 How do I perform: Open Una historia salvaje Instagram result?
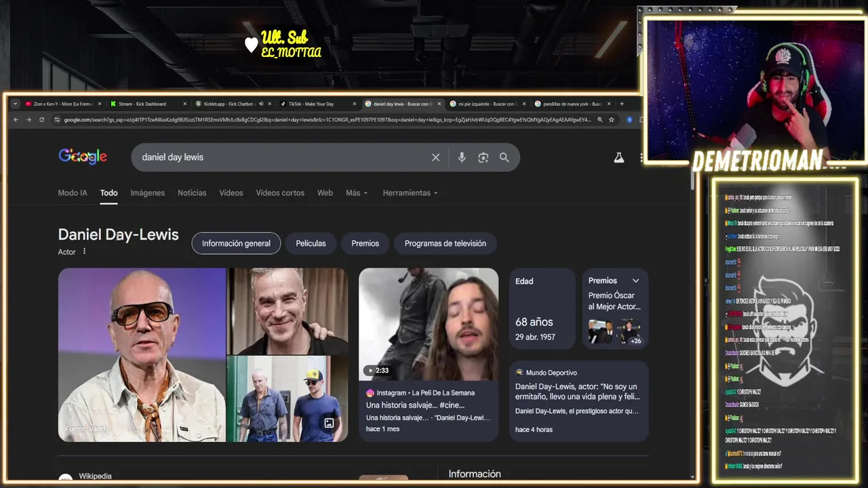coord(429,411)
